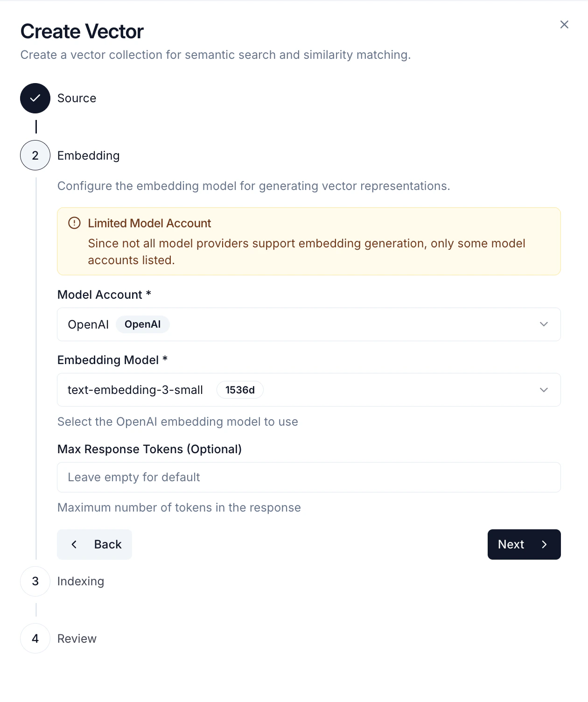This screenshot has height=702, width=588.
Task: Go back using the Back button
Action: [x=94, y=544]
